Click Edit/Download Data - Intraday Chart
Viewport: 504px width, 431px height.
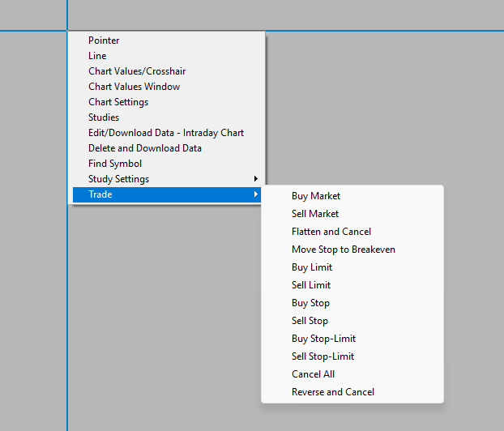(166, 133)
